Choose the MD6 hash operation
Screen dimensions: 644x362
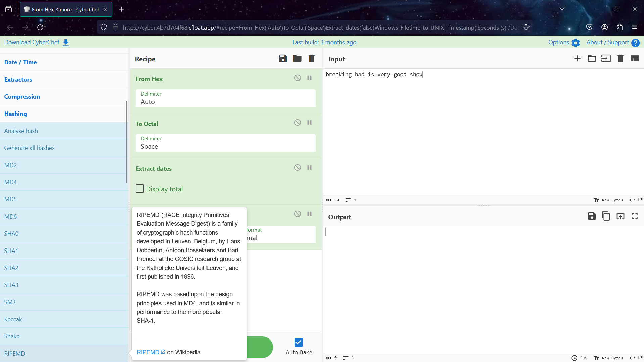pos(64,216)
